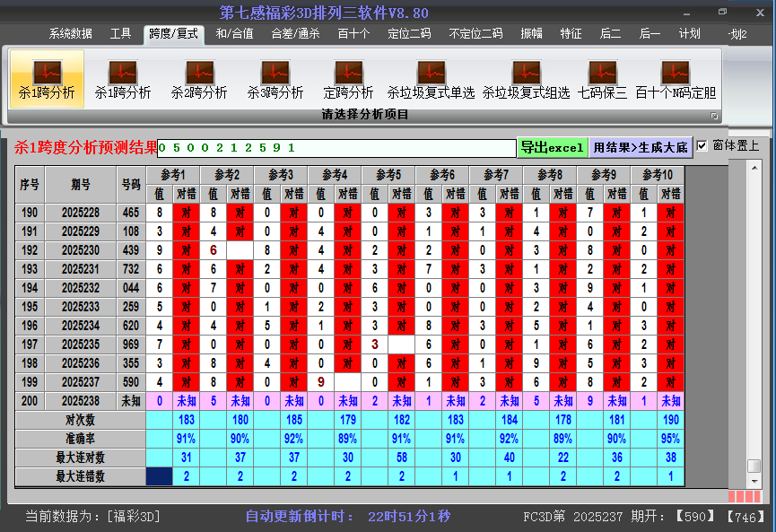
Task: Expand the ribbon group dialog launcher
Action: [714, 116]
